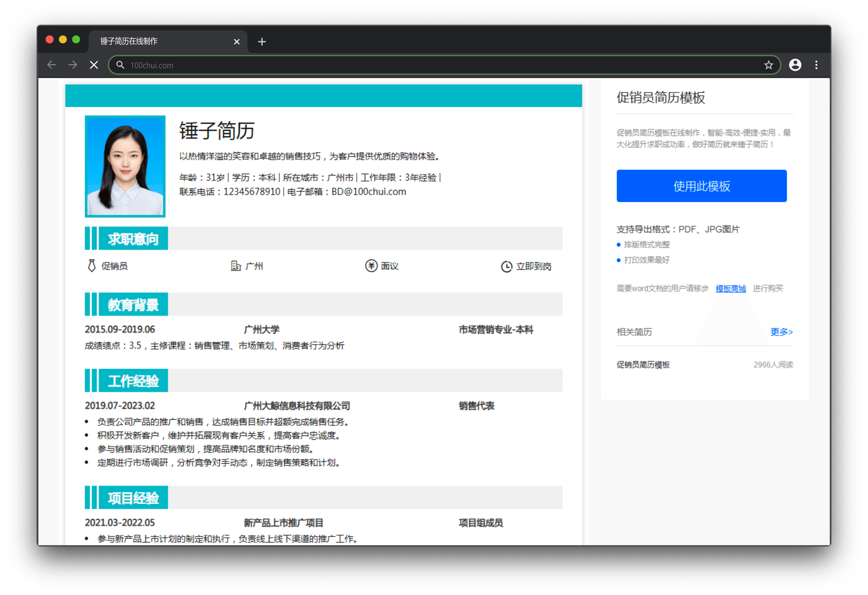868x595 pixels.
Task: Click the 促销员简历模板 sidebar title
Action: (660, 98)
